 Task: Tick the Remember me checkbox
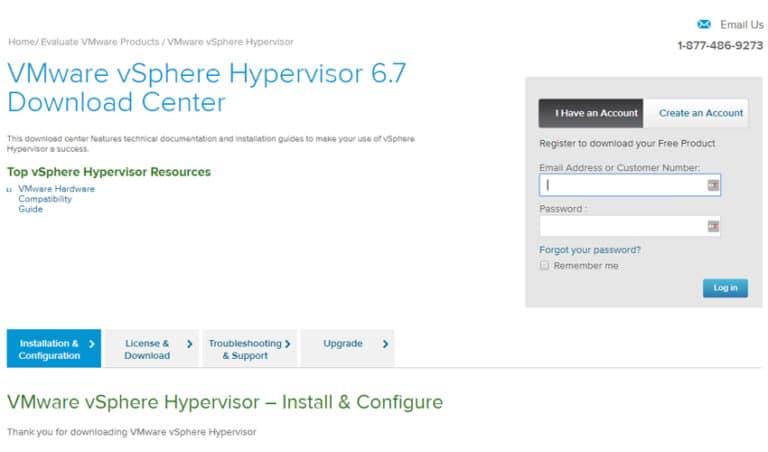(544, 265)
